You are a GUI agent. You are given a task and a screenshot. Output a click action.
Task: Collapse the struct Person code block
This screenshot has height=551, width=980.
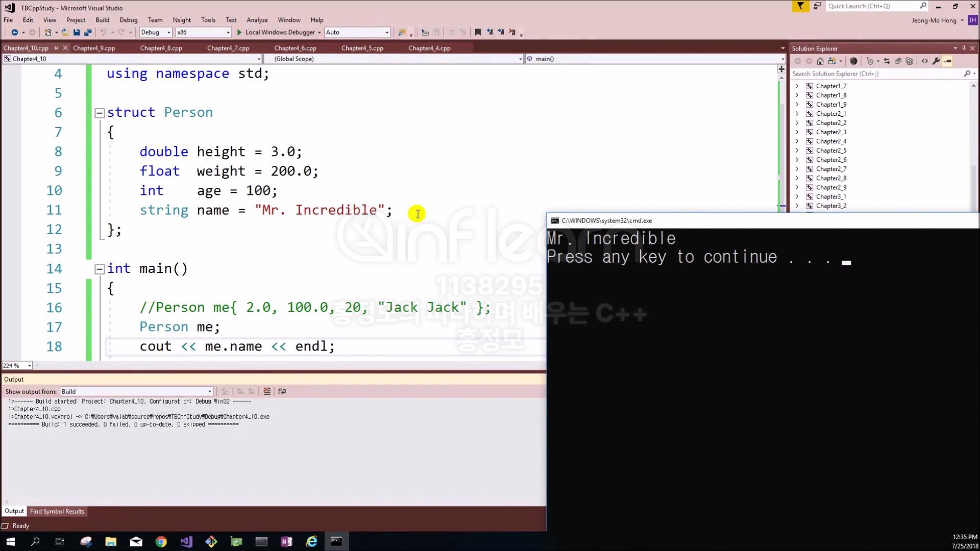(x=100, y=113)
